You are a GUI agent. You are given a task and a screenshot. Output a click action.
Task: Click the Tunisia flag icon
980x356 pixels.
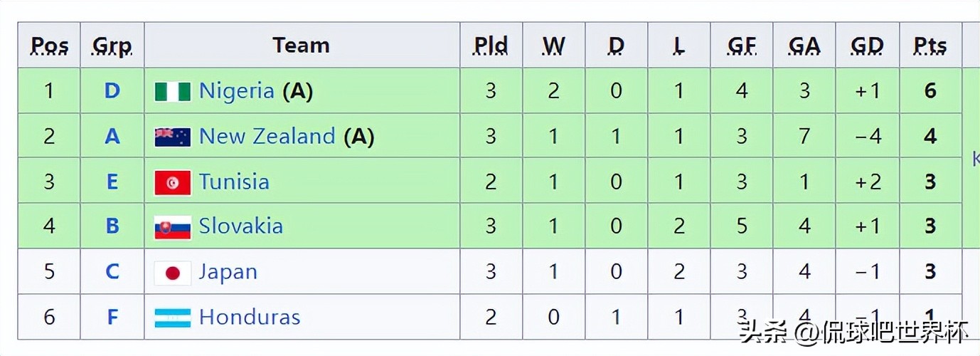pyautogui.click(x=173, y=182)
